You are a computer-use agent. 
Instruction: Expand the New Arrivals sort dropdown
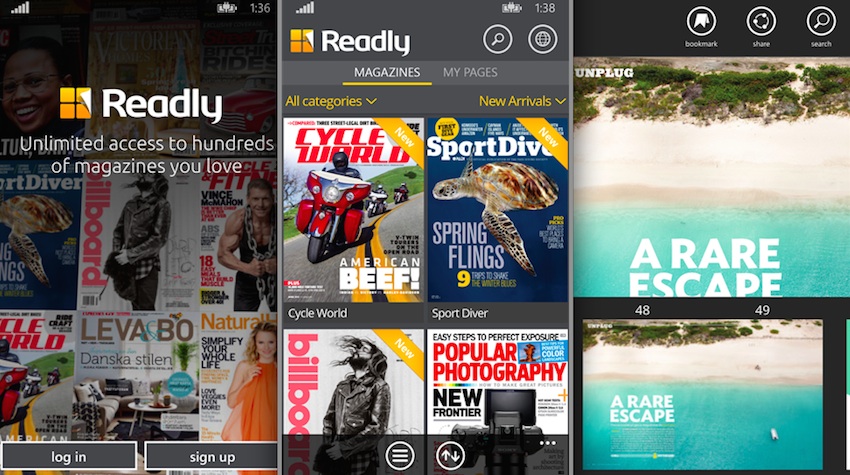[522, 101]
